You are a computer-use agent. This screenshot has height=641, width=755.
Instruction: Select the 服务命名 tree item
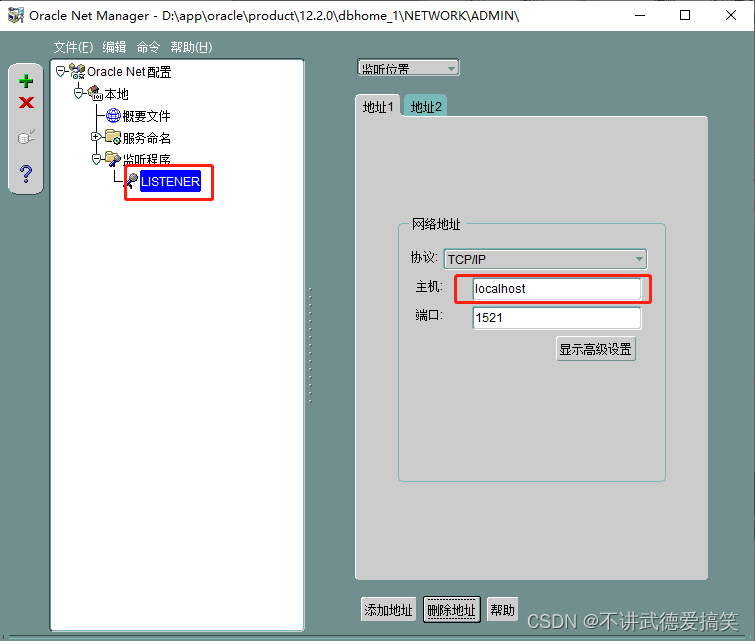click(146, 138)
